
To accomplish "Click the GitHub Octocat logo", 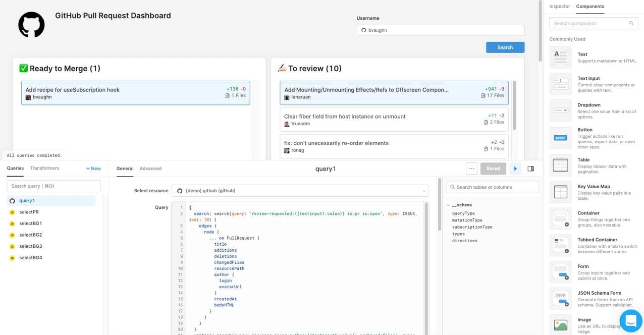I will 31,24.
